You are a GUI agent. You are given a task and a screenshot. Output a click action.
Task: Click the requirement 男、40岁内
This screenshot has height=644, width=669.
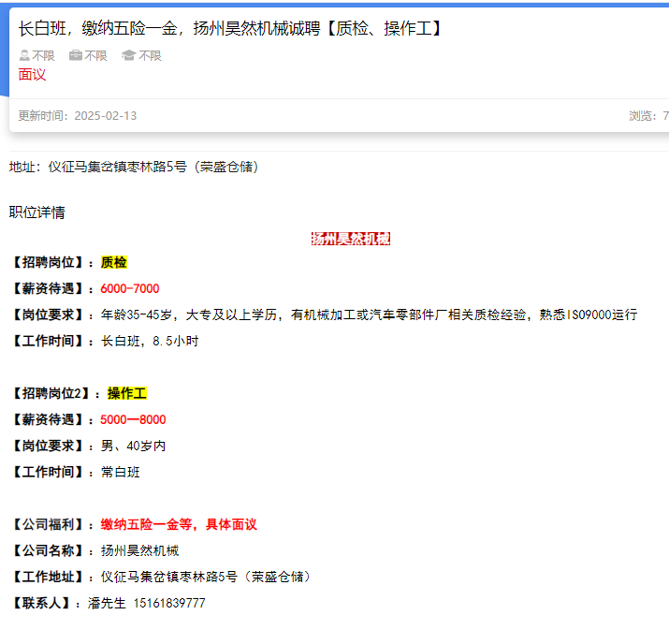coord(133,446)
